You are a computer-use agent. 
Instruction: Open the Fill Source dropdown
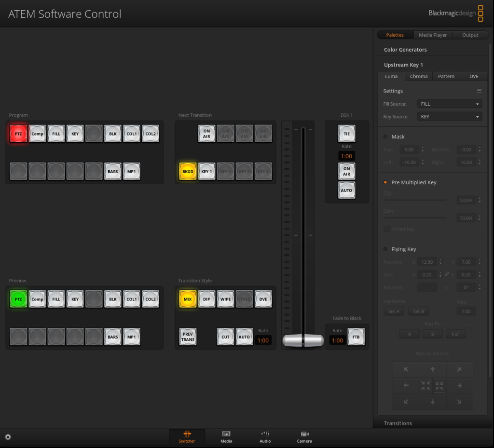point(449,104)
